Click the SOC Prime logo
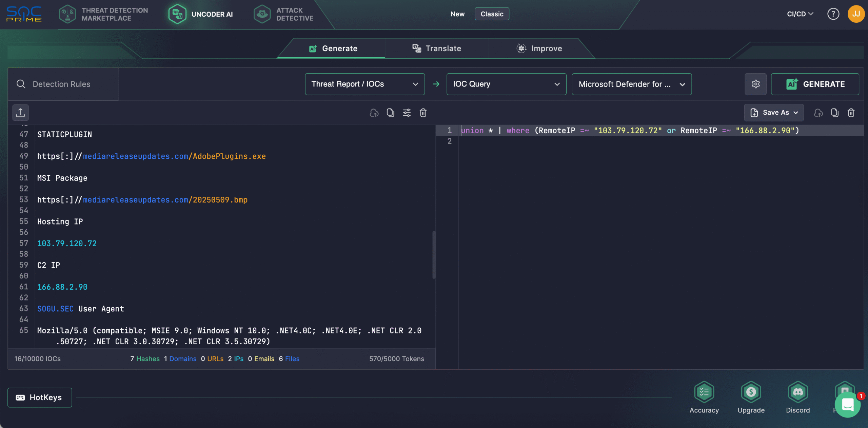 click(24, 14)
